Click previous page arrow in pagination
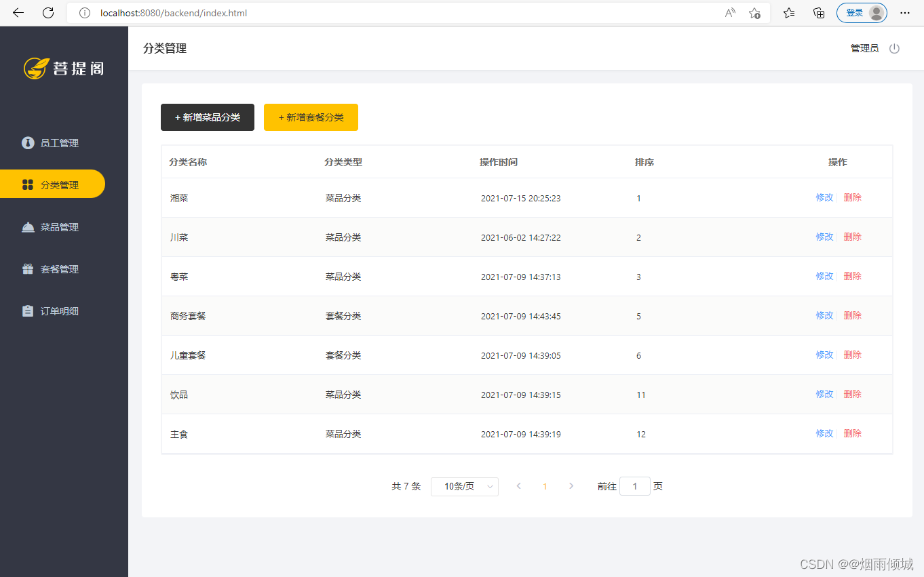 pos(519,486)
